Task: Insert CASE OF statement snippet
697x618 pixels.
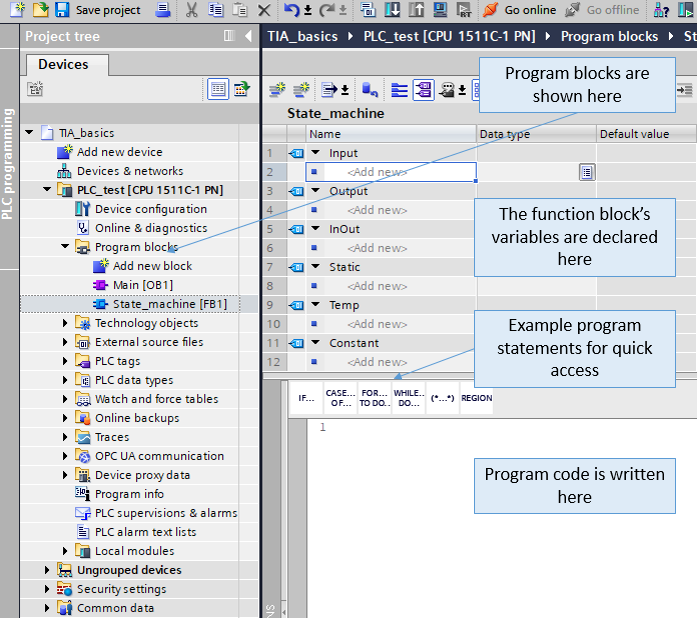Action: [x=340, y=398]
